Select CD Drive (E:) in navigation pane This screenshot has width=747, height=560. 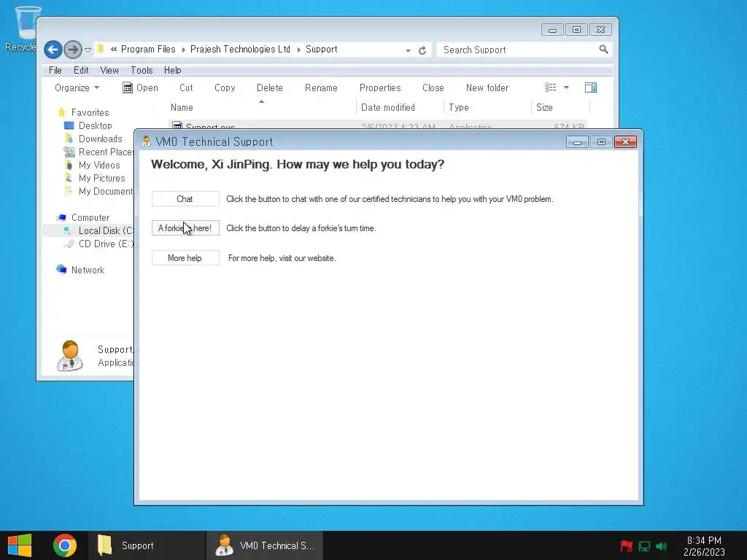click(98, 244)
